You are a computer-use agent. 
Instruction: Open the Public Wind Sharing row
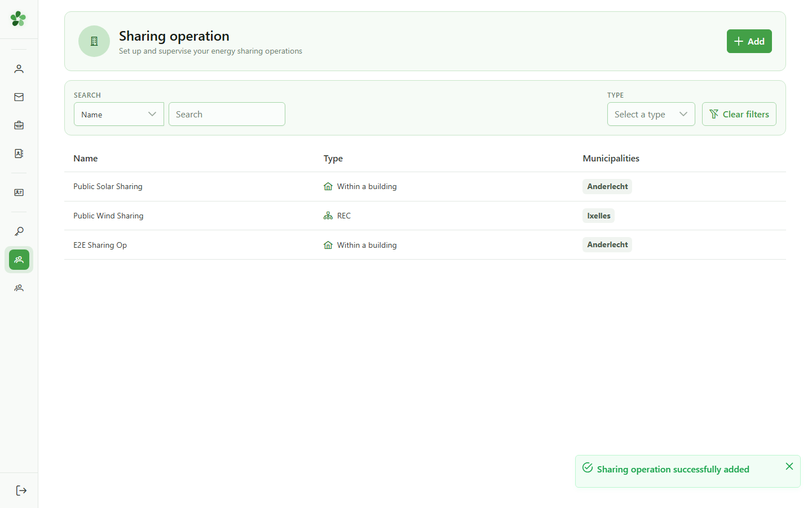[x=425, y=216]
